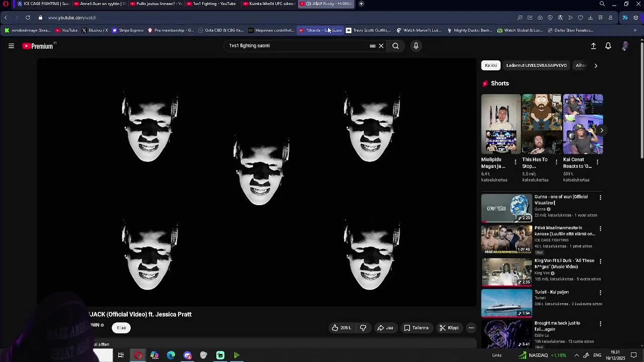The image size is (644, 362).
Task: Open options for the Kai Cenat Short
Action: click(597, 162)
